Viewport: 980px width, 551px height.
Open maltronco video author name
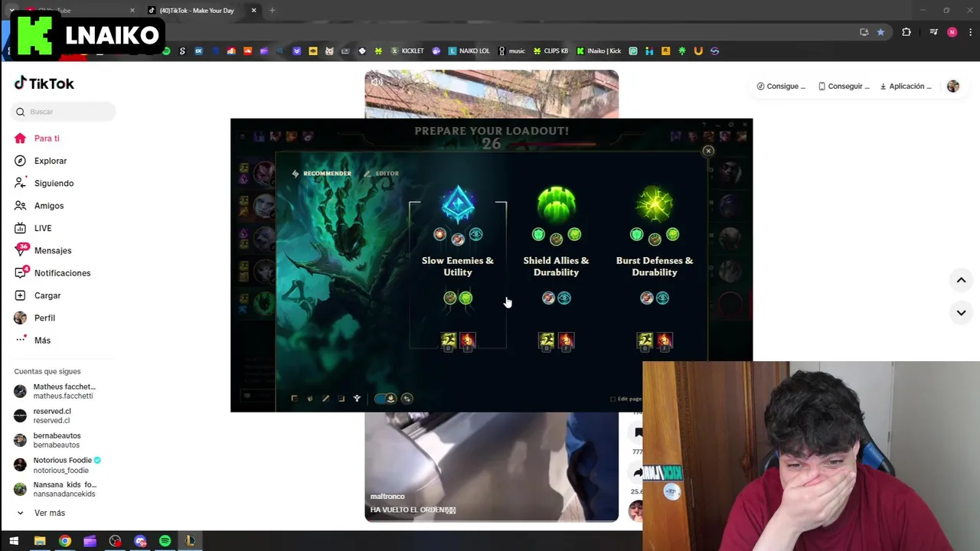(x=387, y=497)
